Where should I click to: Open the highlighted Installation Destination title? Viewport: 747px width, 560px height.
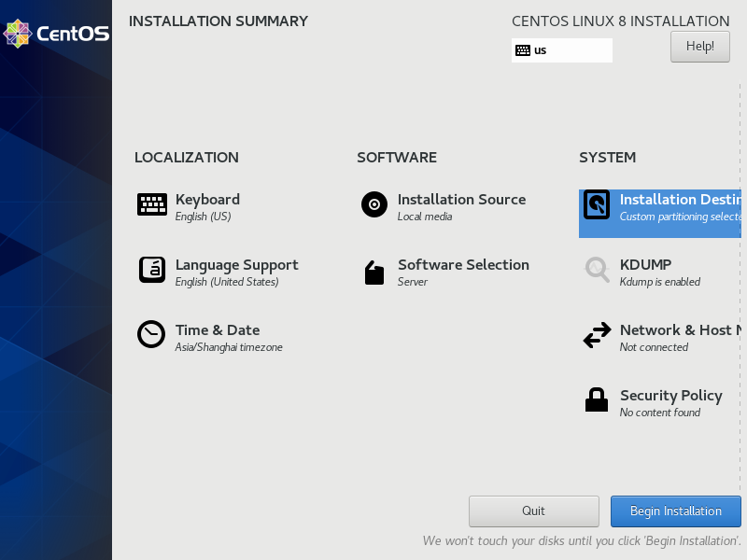click(681, 200)
